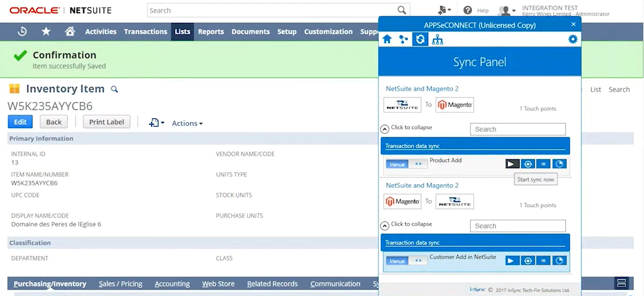Open the Reports menu

211,31
